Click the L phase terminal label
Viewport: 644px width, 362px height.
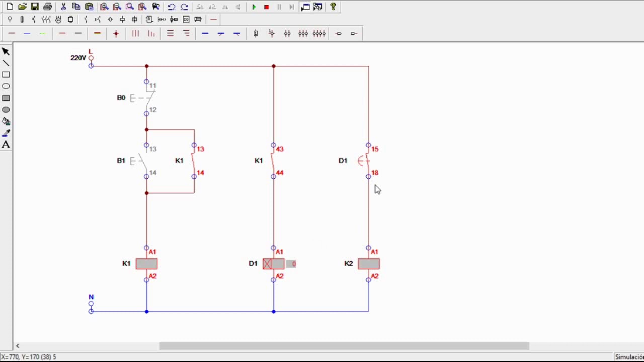91,51
